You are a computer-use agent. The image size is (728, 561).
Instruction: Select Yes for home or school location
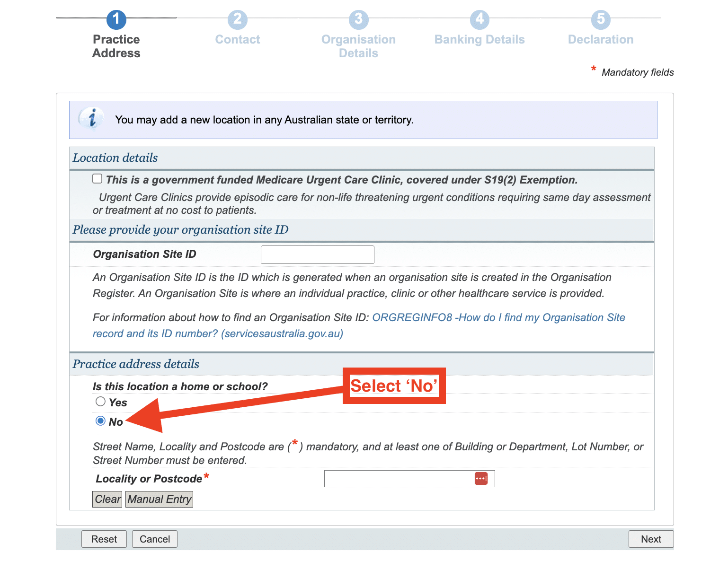coord(100,401)
